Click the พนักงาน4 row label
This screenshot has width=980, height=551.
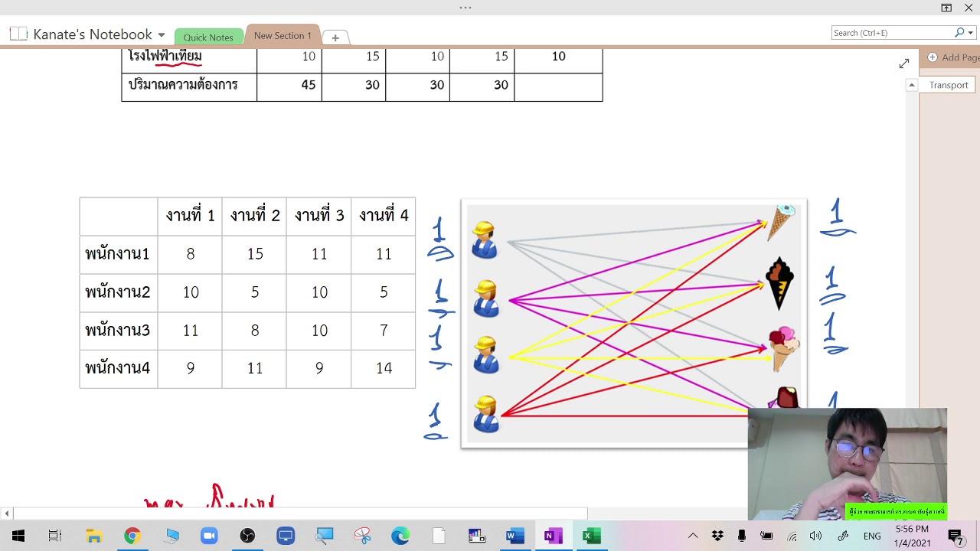(118, 368)
